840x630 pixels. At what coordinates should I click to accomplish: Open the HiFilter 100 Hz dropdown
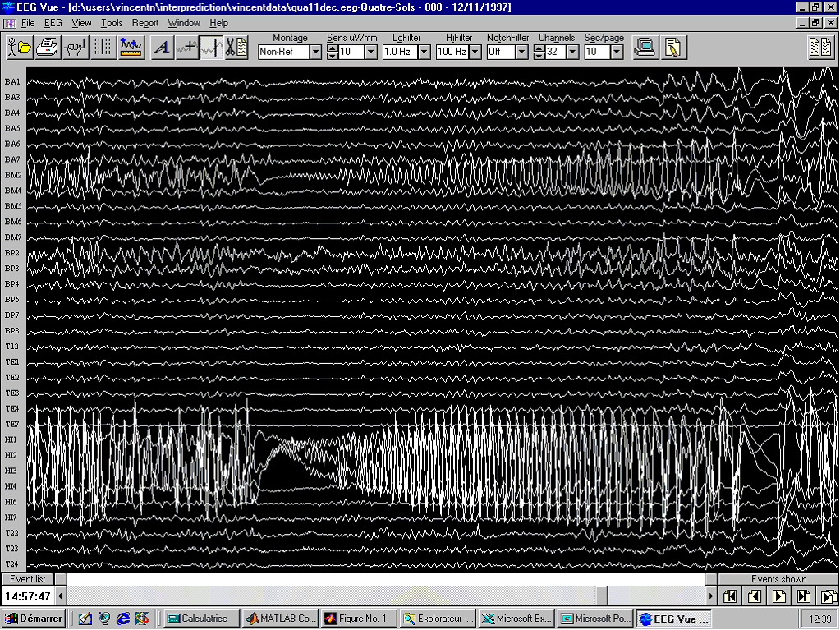click(475, 52)
